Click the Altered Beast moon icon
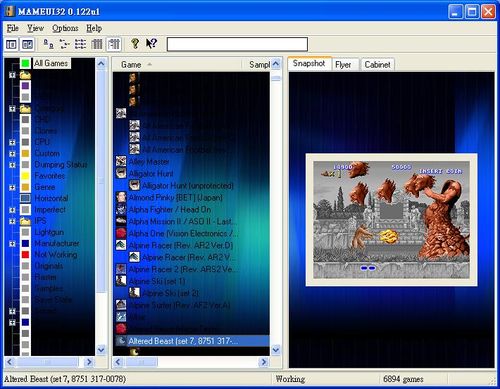 (121, 341)
